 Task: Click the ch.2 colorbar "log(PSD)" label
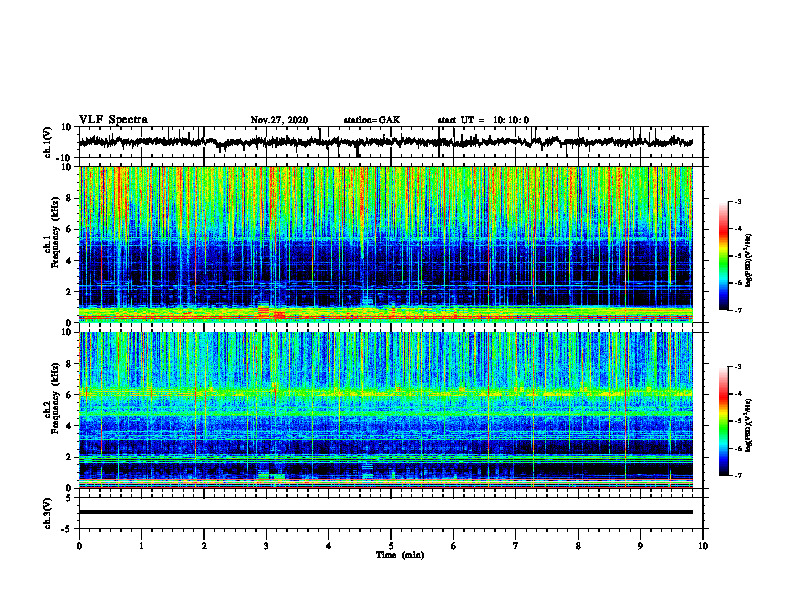[748, 425]
